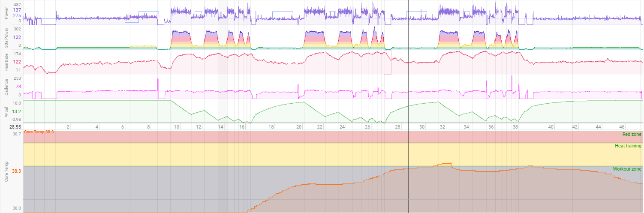The height and width of the screenshot is (213, 644).
Task: Click the Power axis label
Action: (x=6, y=12)
